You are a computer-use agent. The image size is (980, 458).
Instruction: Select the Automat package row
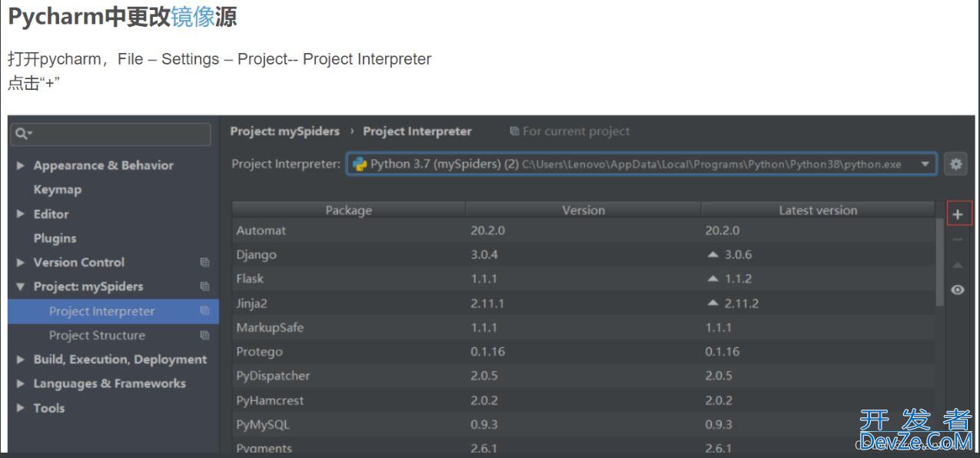pyautogui.click(x=583, y=231)
